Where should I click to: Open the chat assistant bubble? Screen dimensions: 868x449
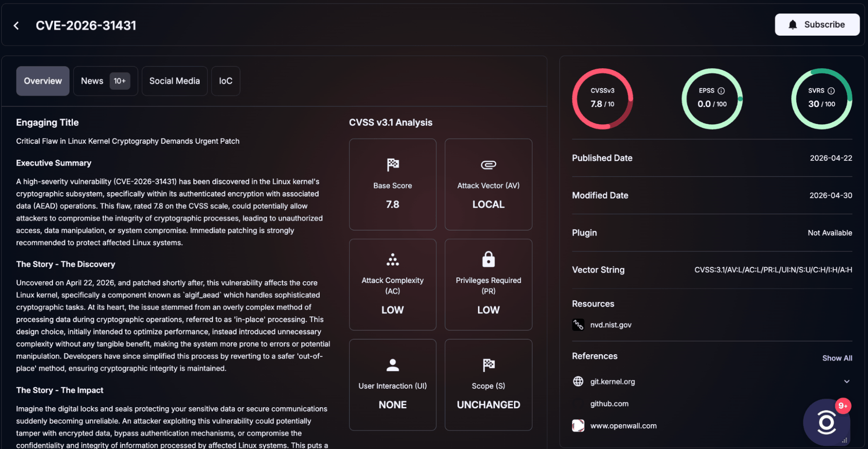(x=826, y=422)
